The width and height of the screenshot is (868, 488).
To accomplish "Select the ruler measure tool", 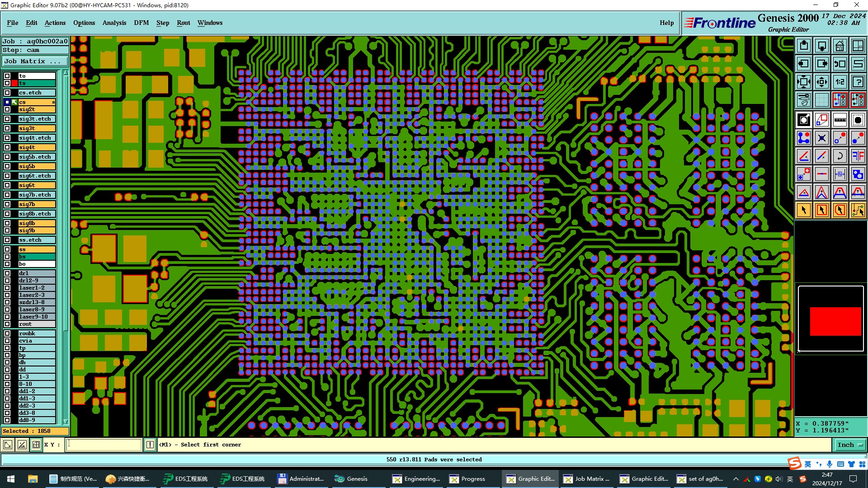I will click(840, 120).
